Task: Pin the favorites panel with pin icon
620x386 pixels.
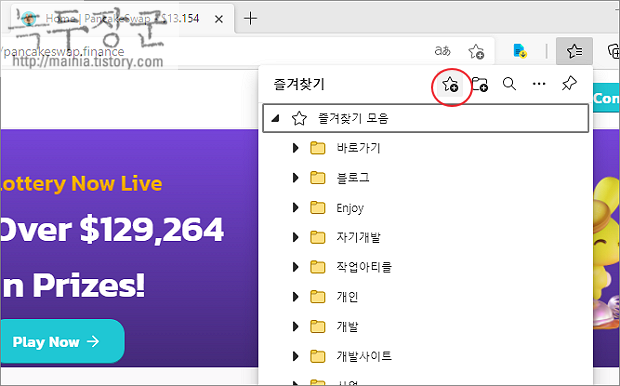Action: click(569, 83)
